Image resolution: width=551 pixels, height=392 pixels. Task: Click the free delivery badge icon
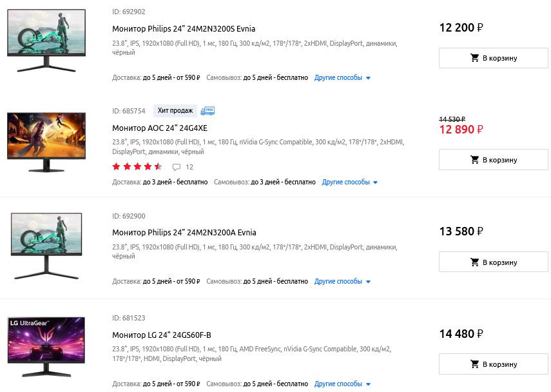208,111
